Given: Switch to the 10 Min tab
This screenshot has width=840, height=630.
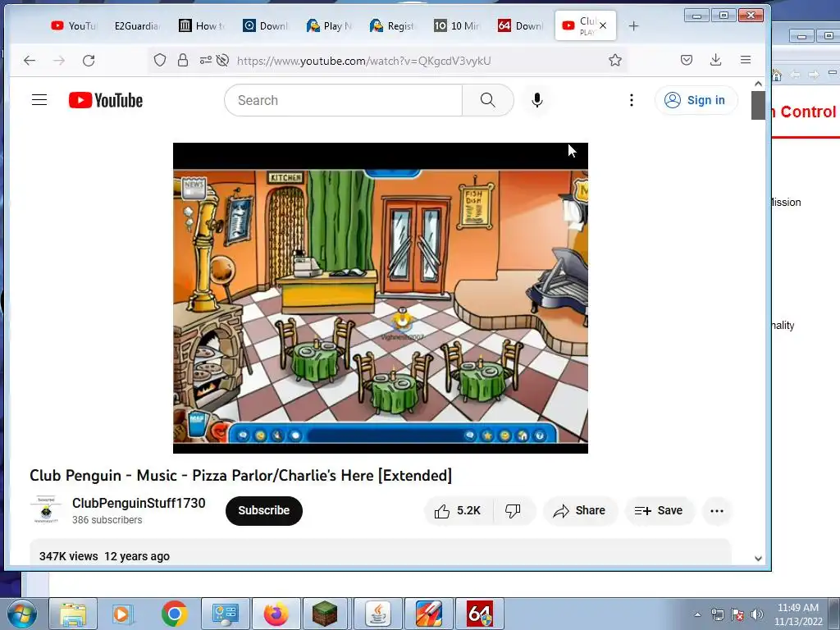Looking at the screenshot, I should (x=456, y=25).
